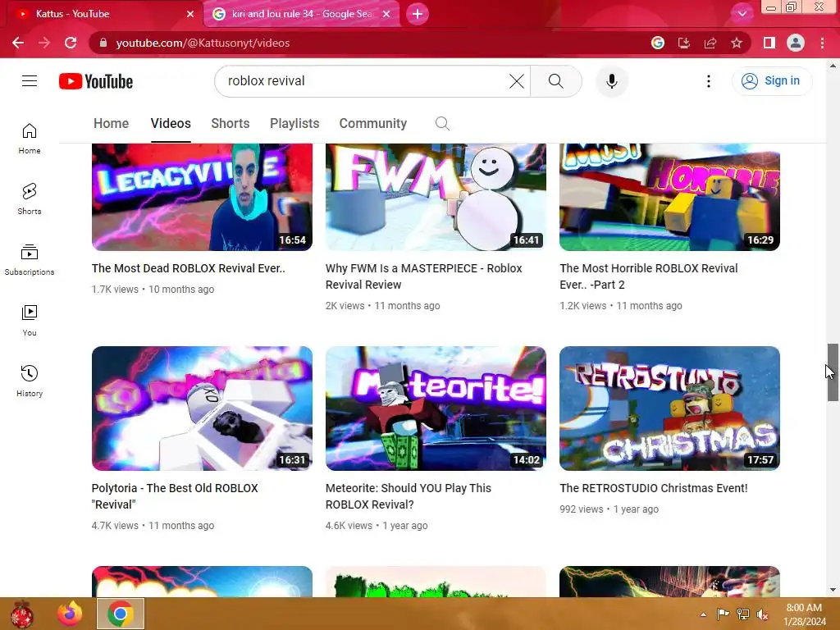The image size is (840, 630).
Task: Switch to the channel Shorts tab
Action: click(x=231, y=123)
